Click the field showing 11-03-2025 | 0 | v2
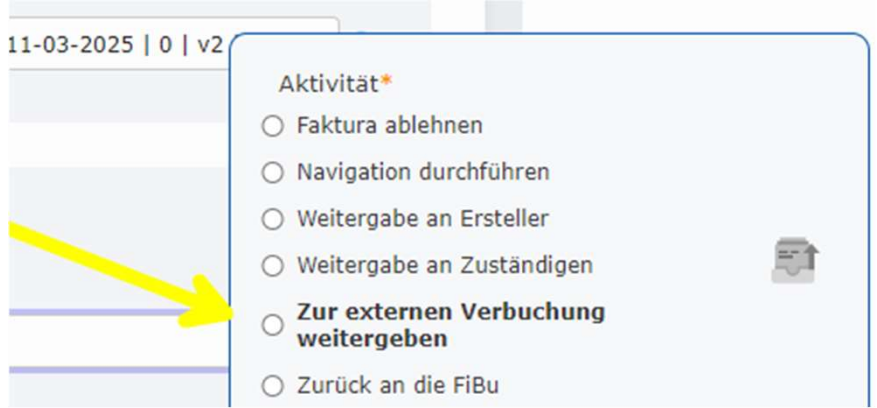 click(115, 45)
